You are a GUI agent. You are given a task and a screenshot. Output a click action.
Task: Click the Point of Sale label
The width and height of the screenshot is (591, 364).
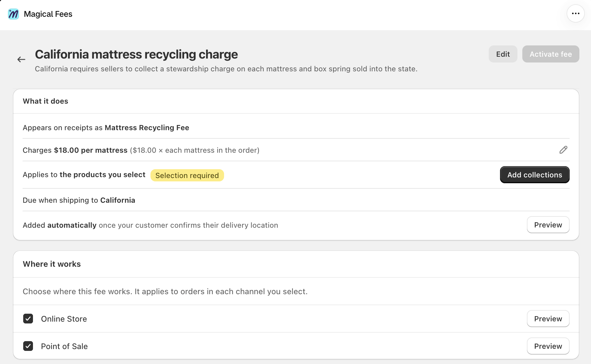tap(64, 346)
